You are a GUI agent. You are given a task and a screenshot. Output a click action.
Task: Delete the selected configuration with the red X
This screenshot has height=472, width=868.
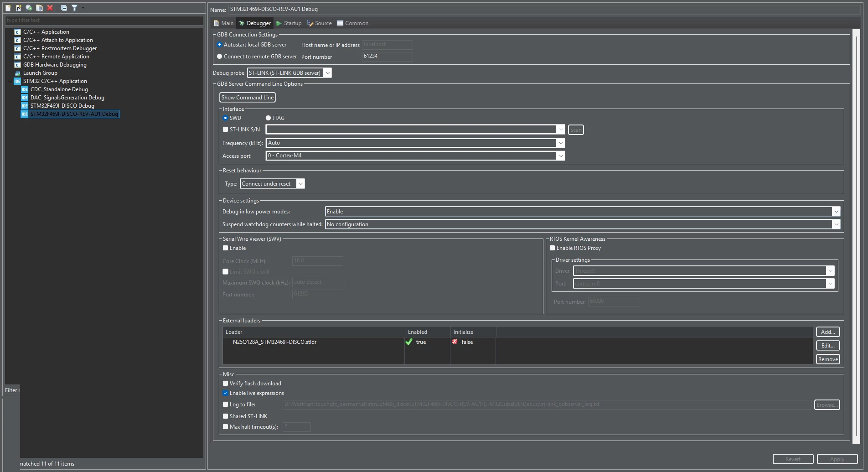[x=50, y=8]
